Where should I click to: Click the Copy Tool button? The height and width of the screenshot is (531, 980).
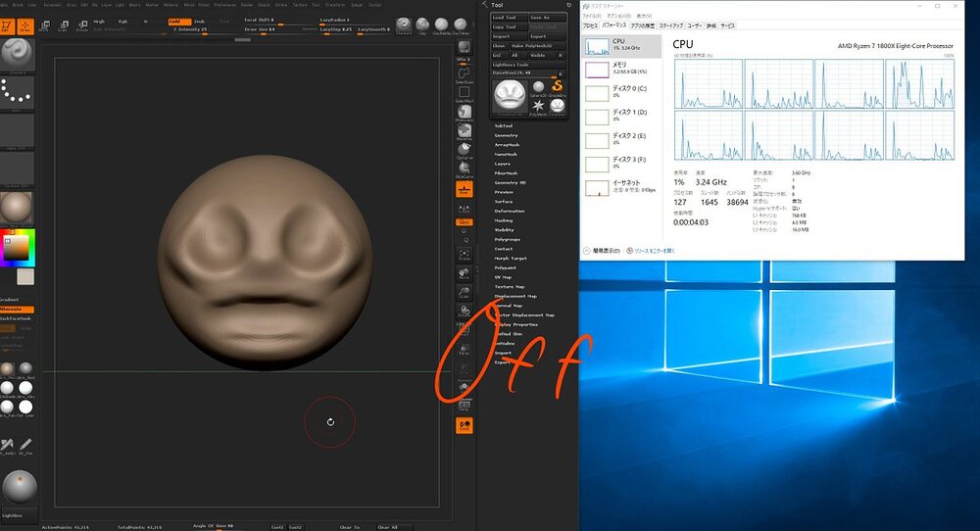pos(510,26)
